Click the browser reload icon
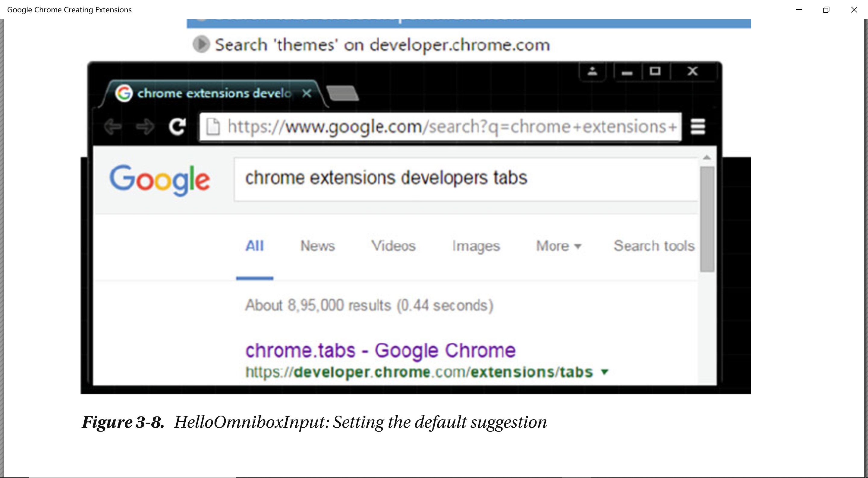The height and width of the screenshot is (478, 868). click(x=177, y=127)
